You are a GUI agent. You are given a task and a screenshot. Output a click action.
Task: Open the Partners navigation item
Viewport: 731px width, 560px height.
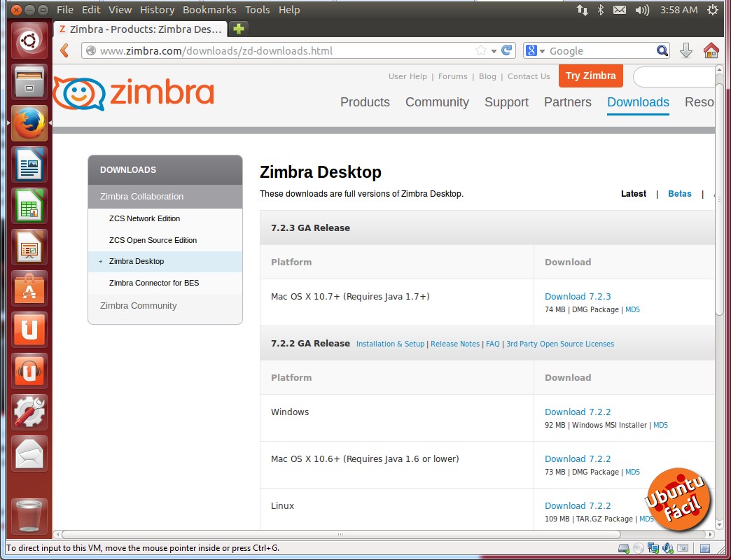point(567,102)
